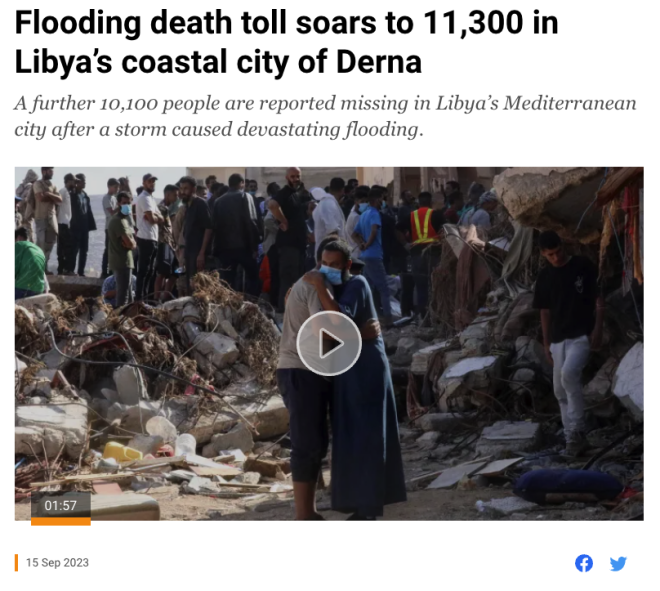
Task: Click '11,300' in the headline
Action: pyautogui.click(x=474, y=22)
